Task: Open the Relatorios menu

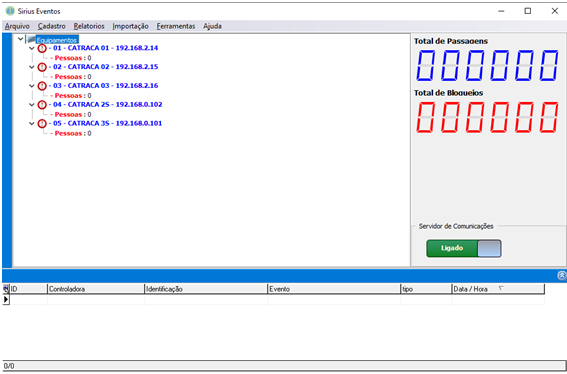Action: 89,26
